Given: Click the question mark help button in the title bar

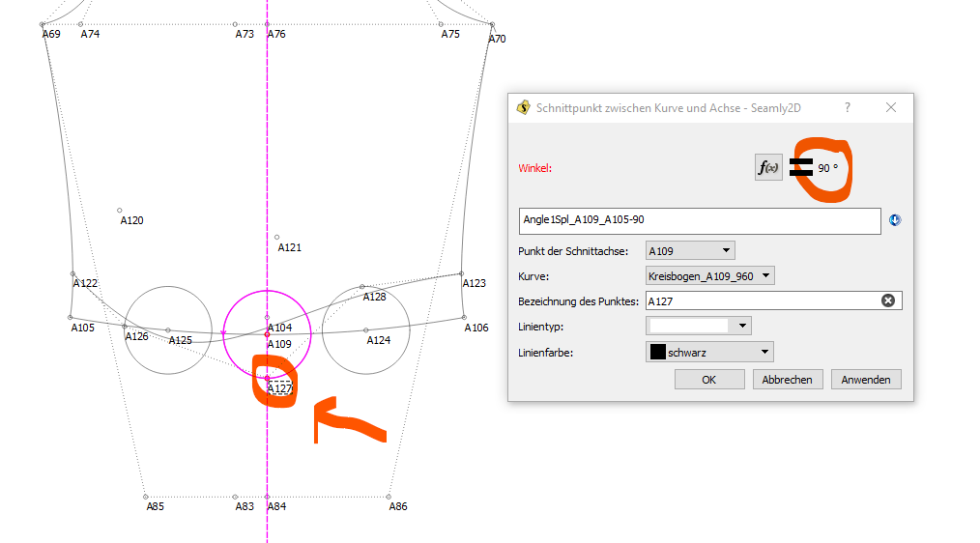Looking at the screenshot, I should [x=848, y=108].
